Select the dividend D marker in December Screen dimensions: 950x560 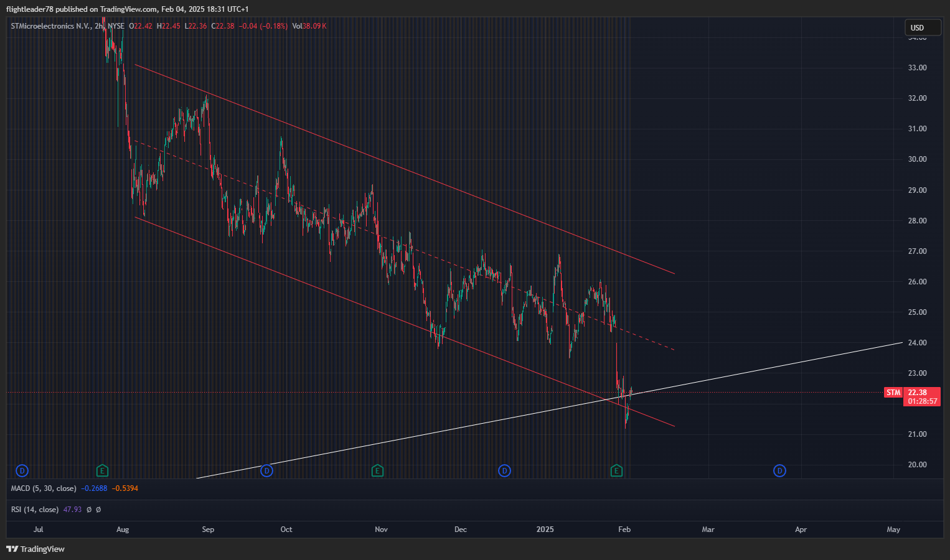pyautogui.click(x=504, y=470)
